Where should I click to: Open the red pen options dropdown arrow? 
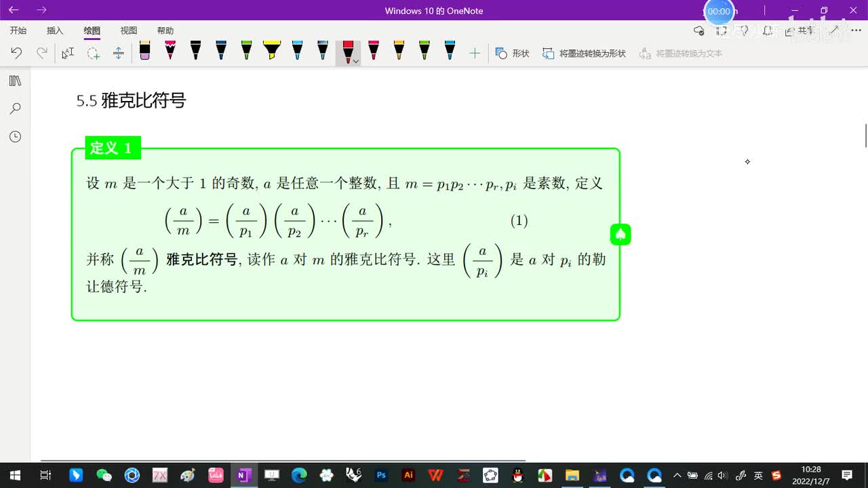(x=356, y=61)
